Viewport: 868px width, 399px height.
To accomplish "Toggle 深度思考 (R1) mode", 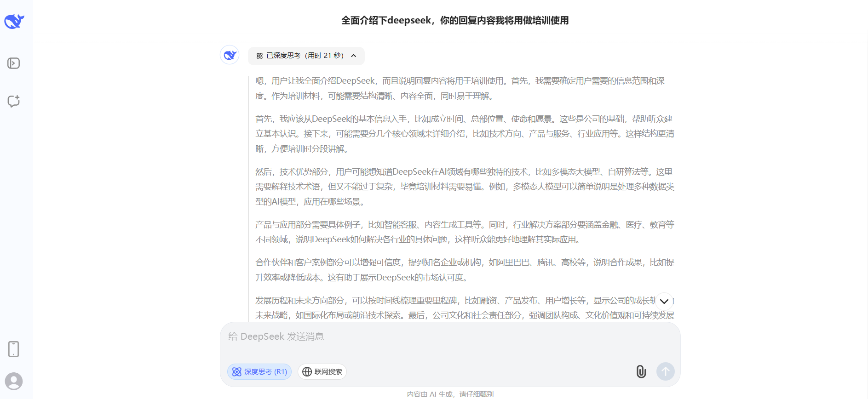I will (259, 371).
